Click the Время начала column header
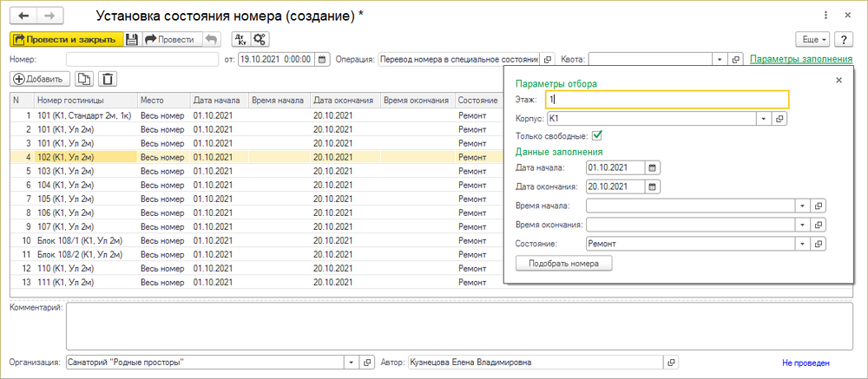Image resolution: width=868 pixels, height=379 pixels. click(279, 100)
